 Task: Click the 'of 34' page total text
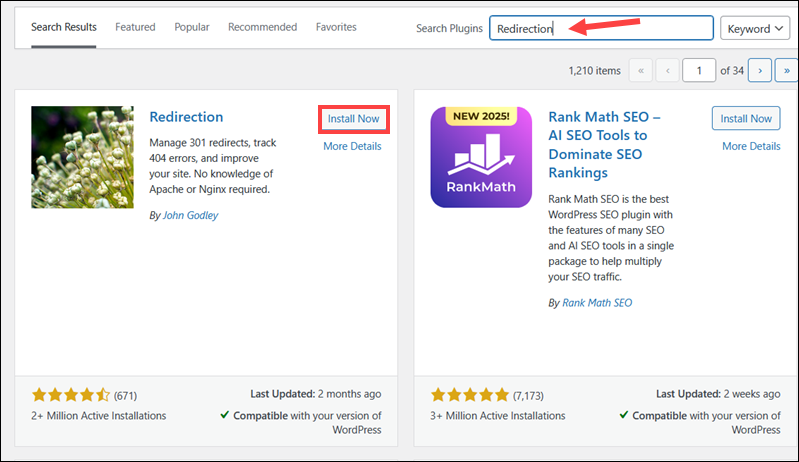[732, 71]
